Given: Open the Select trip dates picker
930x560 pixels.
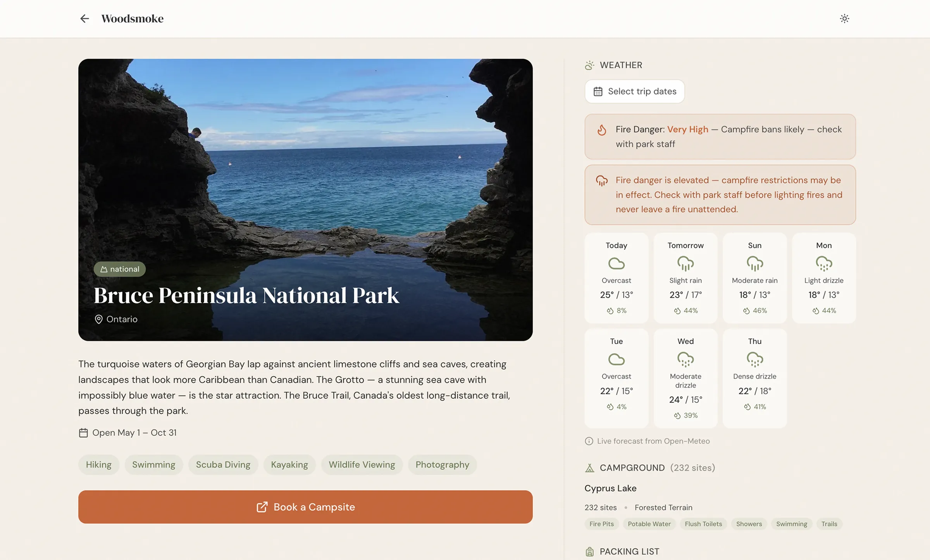Looking at the screenshot, I should pos(634,91).
